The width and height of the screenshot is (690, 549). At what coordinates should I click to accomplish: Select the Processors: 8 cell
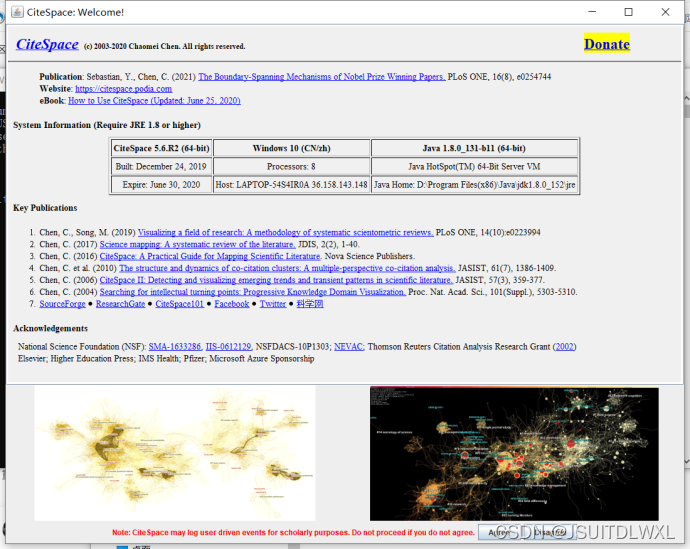(291, 167)
